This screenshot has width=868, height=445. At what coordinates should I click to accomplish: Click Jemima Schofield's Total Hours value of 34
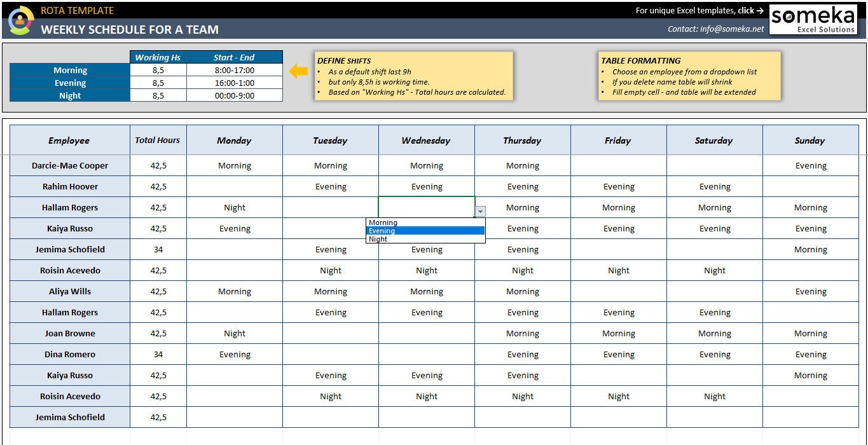click(x=157, y=249)
